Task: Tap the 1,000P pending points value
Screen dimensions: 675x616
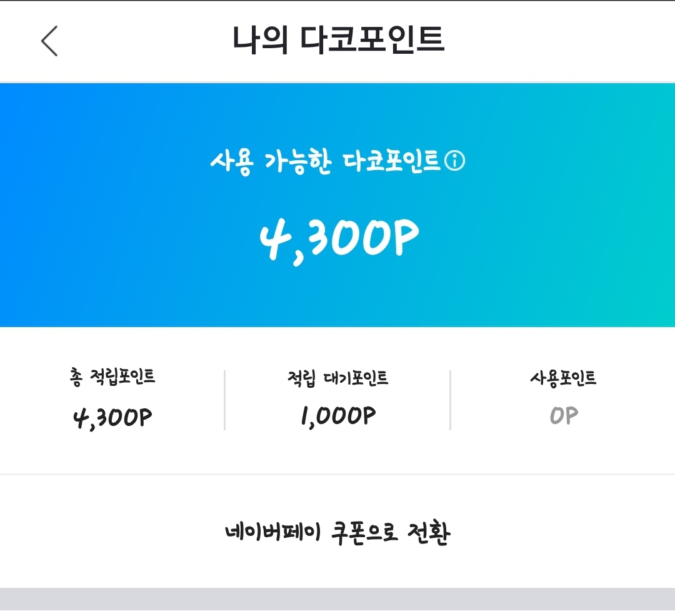Action: tap(337, 417)
